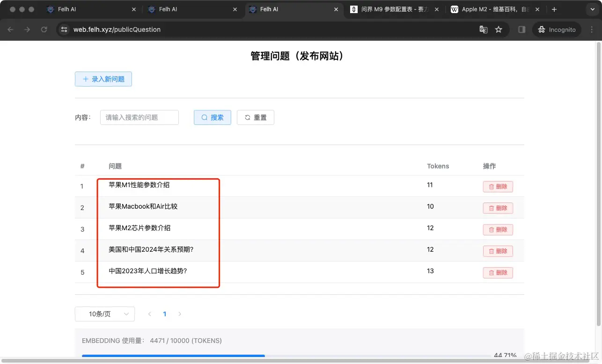
Task: Open the browser side panel icon
Action: pos(522,29)
